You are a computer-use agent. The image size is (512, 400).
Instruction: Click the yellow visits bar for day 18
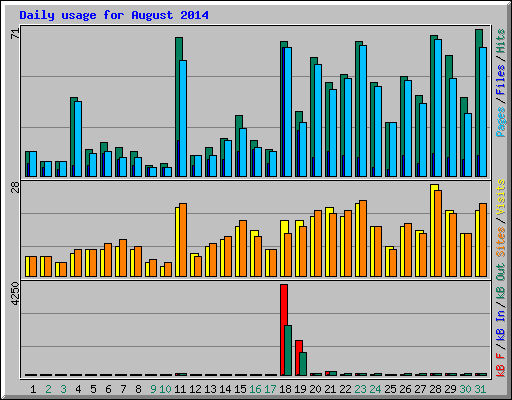283,248
